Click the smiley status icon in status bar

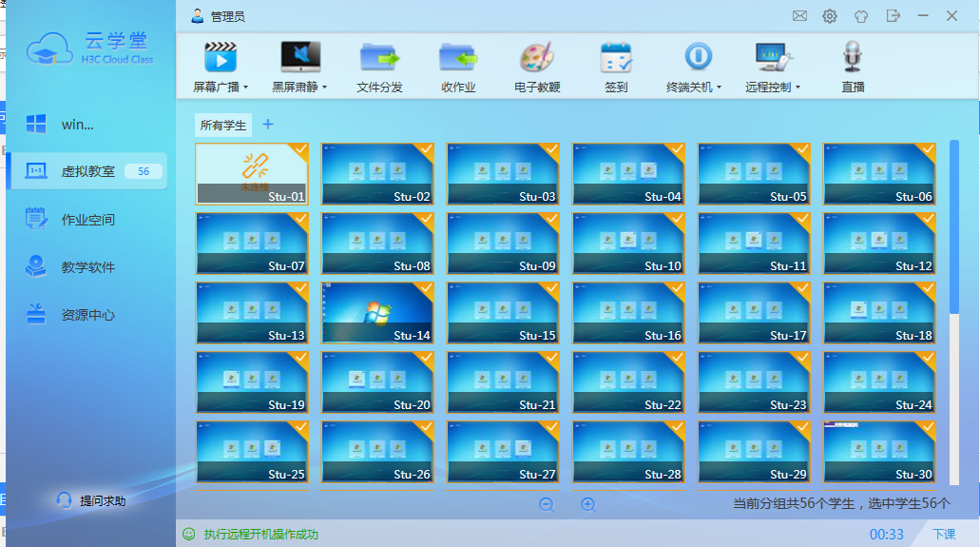(189, 534)
